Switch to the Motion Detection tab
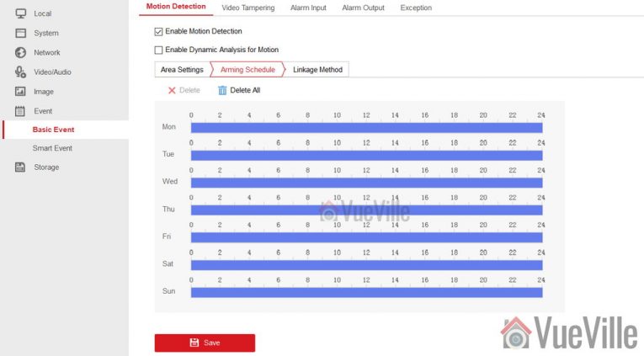644x356 pixels. (176, 7)
